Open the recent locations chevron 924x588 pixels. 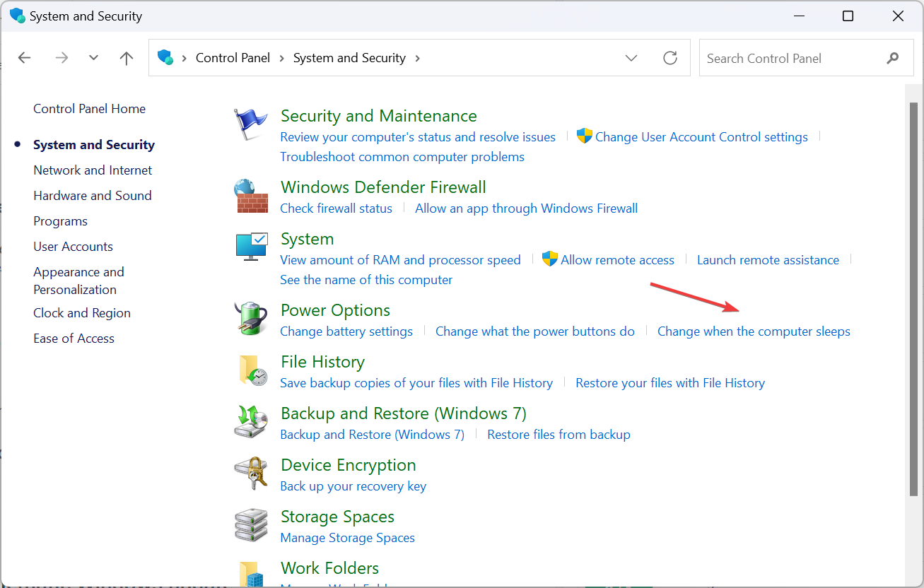93,58
